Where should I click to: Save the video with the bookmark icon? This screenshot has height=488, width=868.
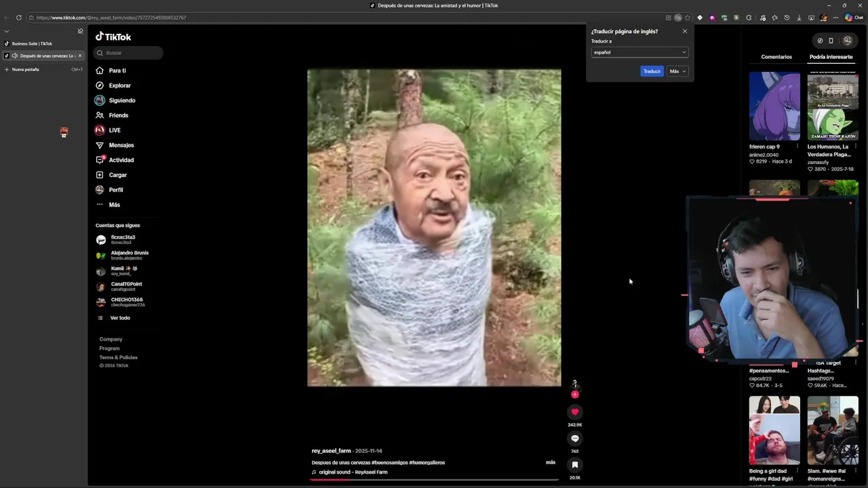574,465
